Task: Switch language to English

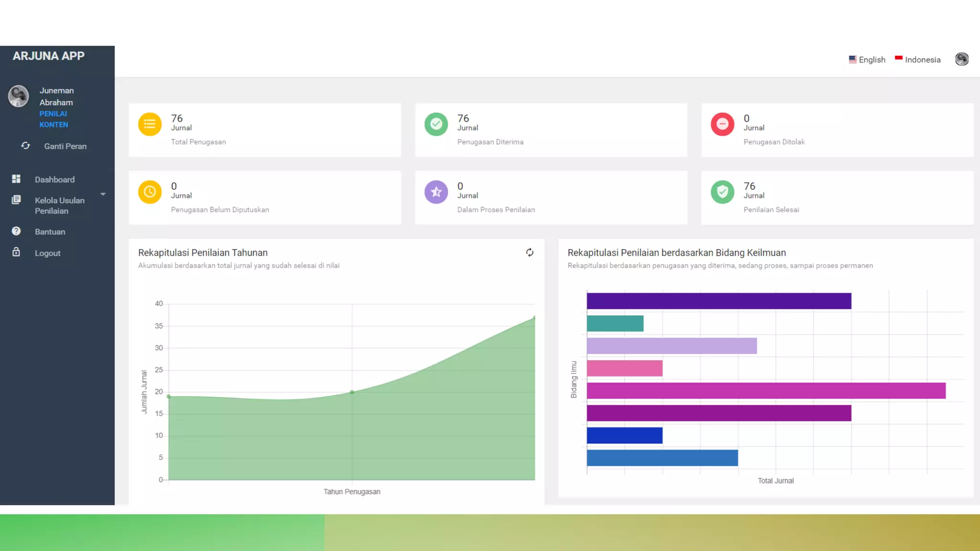Action: point(867,60)
